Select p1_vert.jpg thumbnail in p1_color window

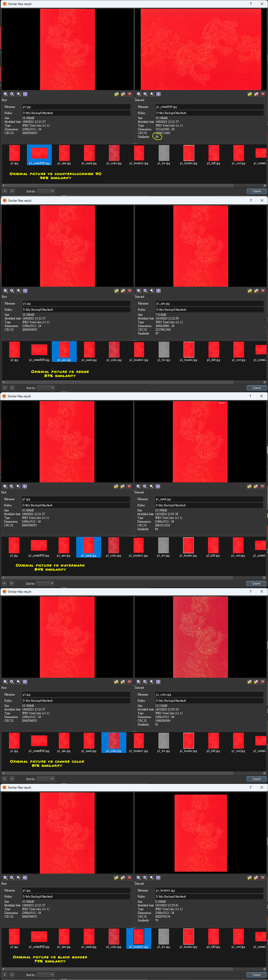[238, 743]
